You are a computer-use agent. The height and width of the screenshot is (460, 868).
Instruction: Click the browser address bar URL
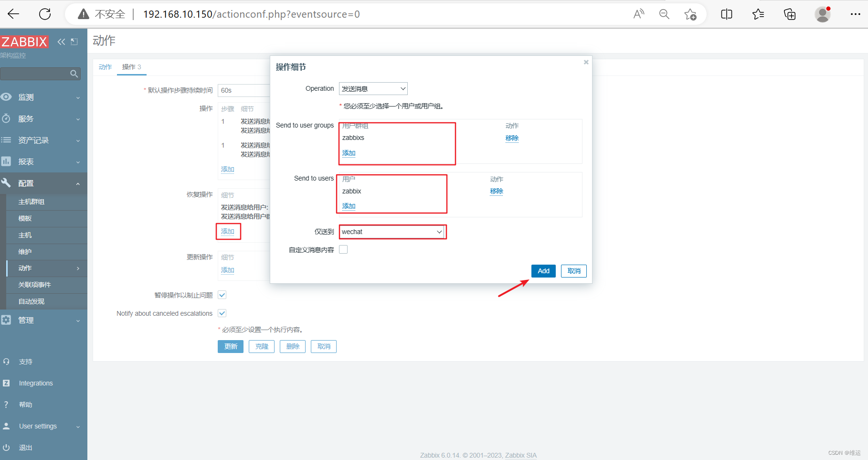coord(252,14)
